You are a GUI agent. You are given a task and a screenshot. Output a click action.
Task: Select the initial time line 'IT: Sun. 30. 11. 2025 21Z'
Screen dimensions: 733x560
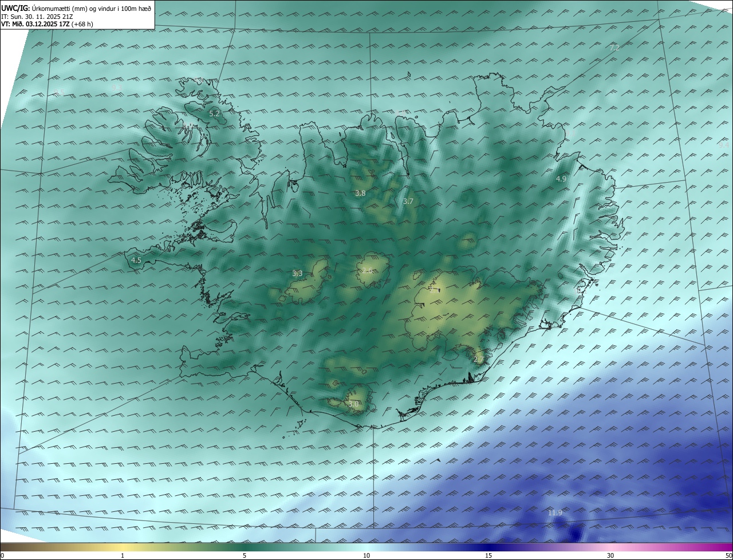(37, 17)
